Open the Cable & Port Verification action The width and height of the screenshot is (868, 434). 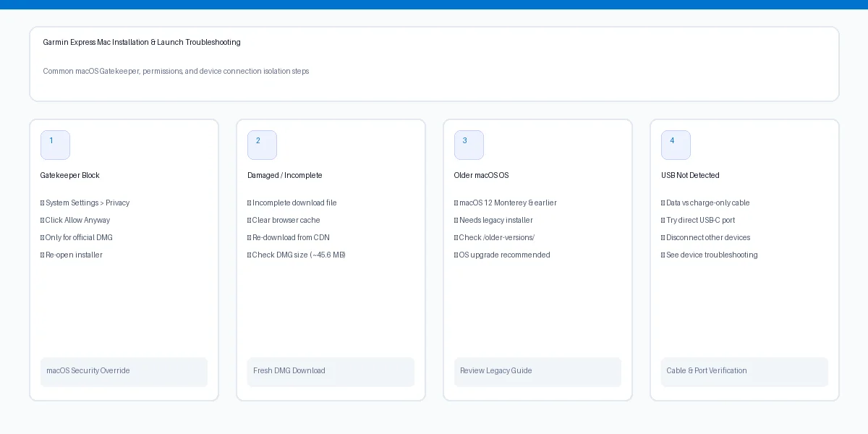click(x=744, y=372)
